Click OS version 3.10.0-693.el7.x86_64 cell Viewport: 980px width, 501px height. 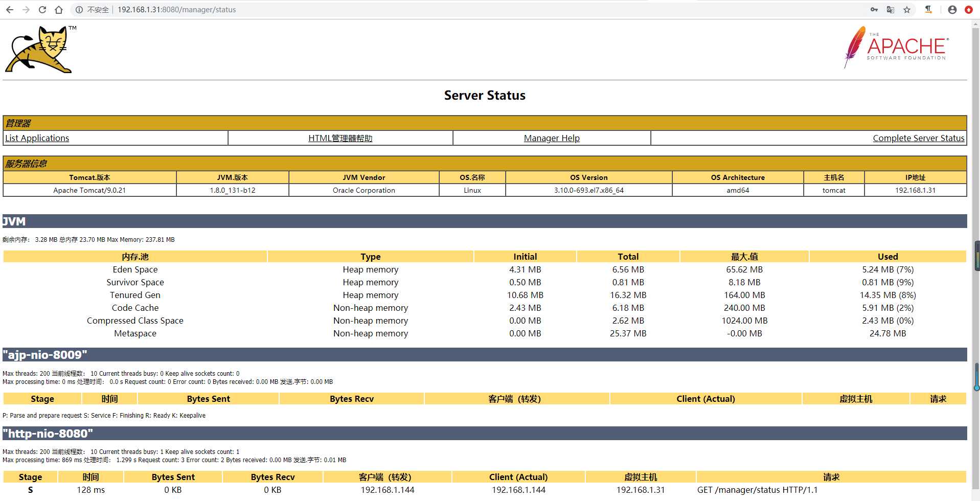pyautogui.click(x=589, y=190)
